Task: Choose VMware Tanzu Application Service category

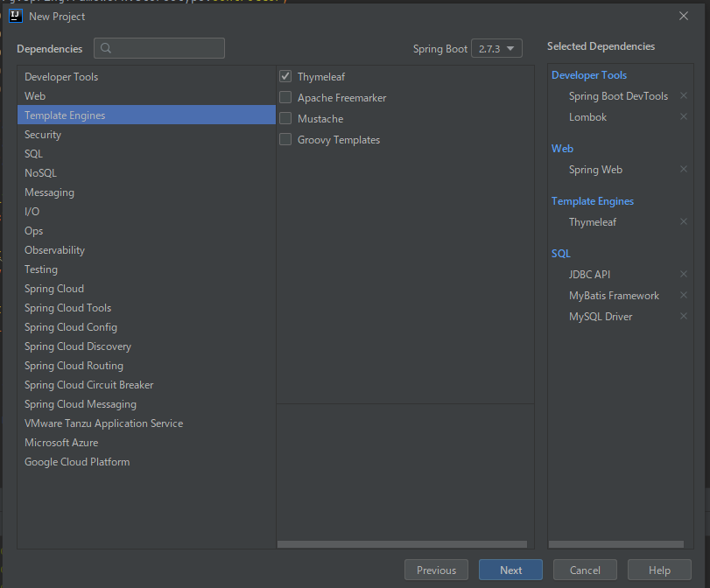Action: pyautogui.click(x=146, y=423)
